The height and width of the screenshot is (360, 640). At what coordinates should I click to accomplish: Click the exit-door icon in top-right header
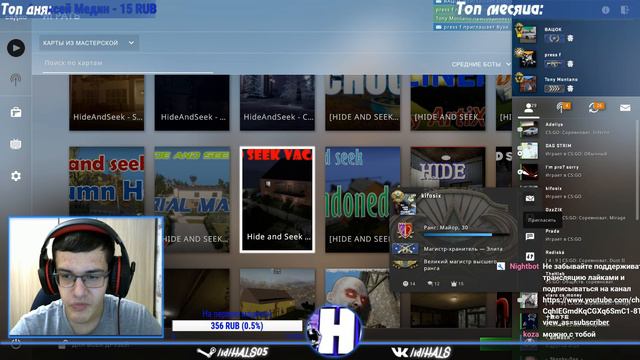point(625,10)
